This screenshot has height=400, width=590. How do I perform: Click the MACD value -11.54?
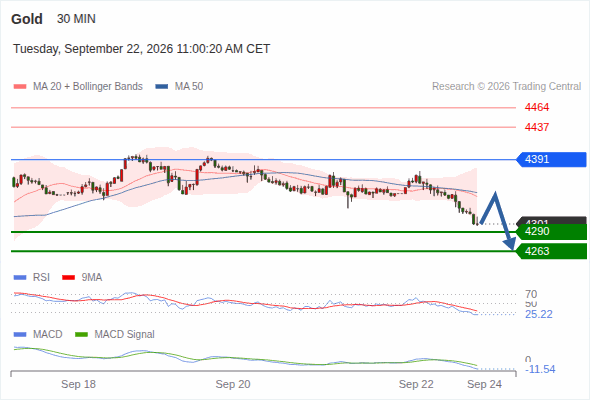(540, 369)
